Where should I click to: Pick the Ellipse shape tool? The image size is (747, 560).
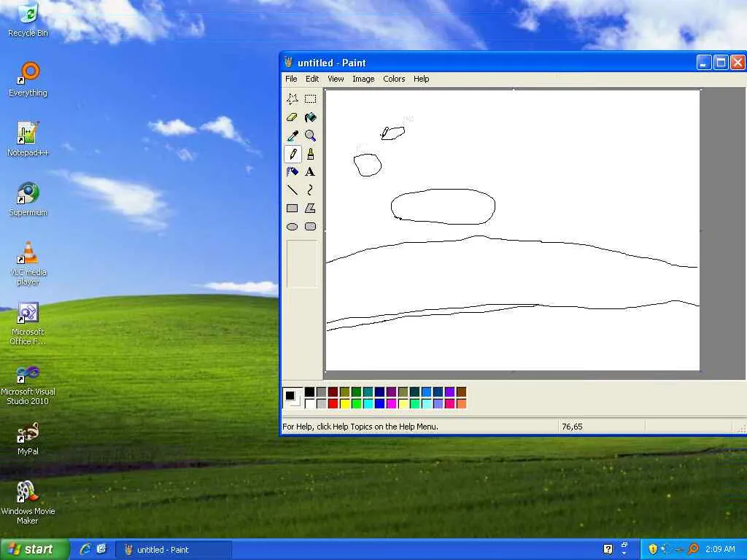(293, 227)
